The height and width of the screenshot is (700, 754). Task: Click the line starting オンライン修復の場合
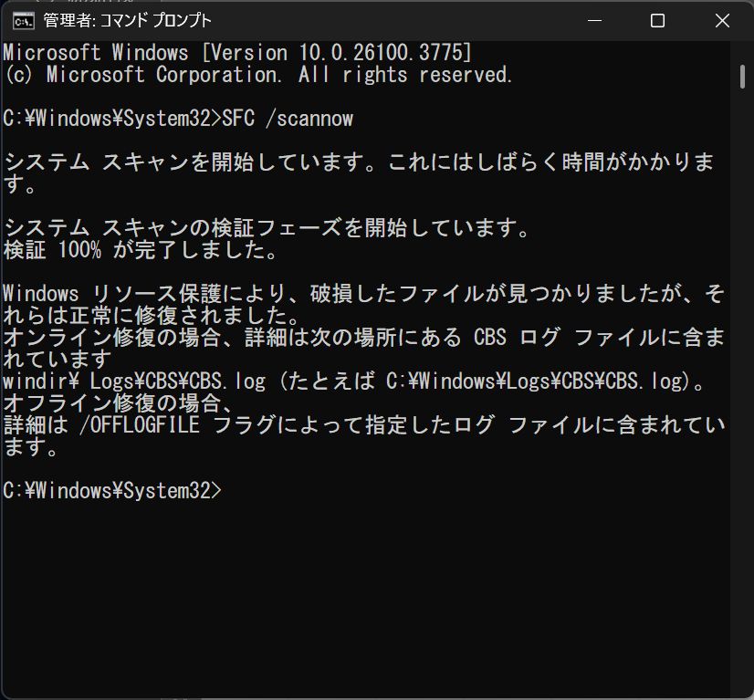(x=363, y=337)
